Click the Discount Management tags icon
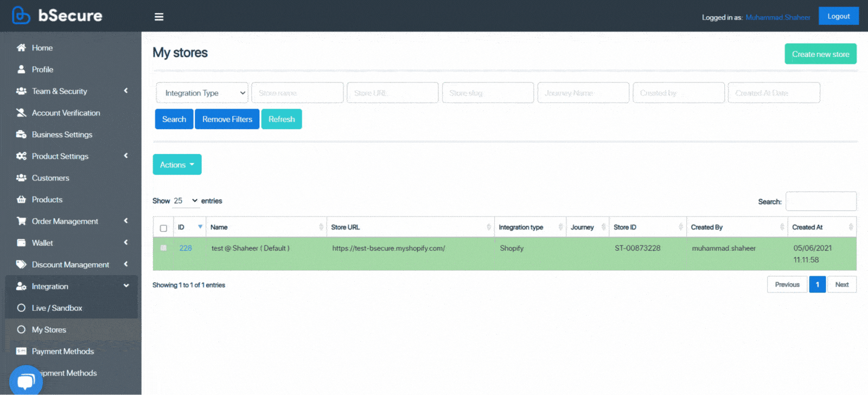 pos(21,265)
